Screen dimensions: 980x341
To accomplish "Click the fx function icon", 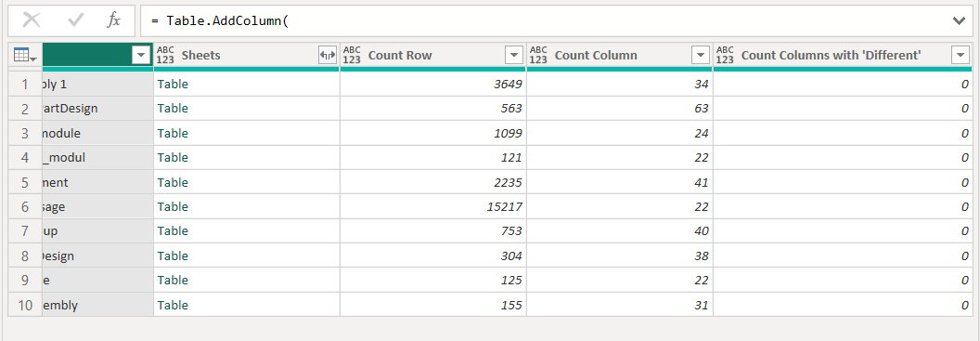I will tap(114, 20).
